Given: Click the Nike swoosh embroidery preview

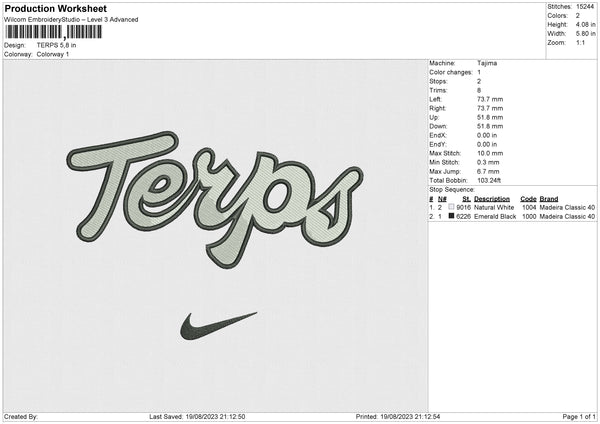Looking at the screenshot, I should click(218, 326).
